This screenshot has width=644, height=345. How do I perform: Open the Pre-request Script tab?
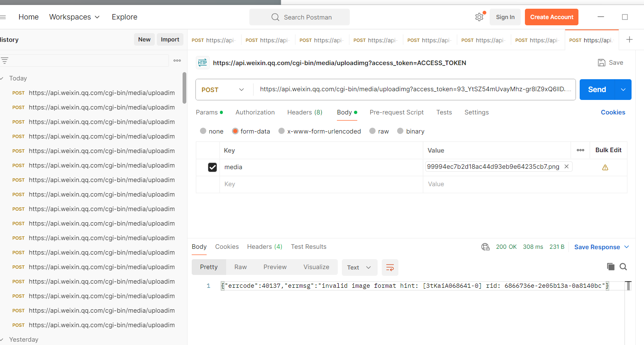coord(397,112)
